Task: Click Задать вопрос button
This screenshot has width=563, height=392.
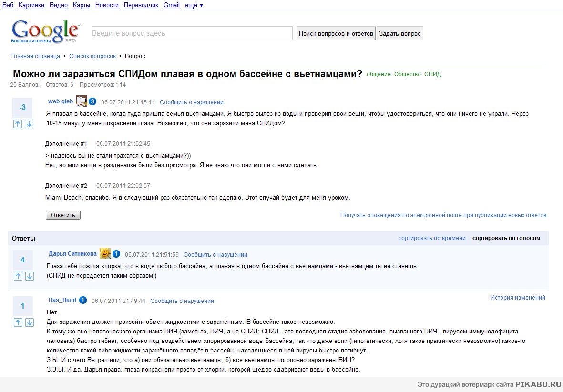Action: tap(399, 34)
